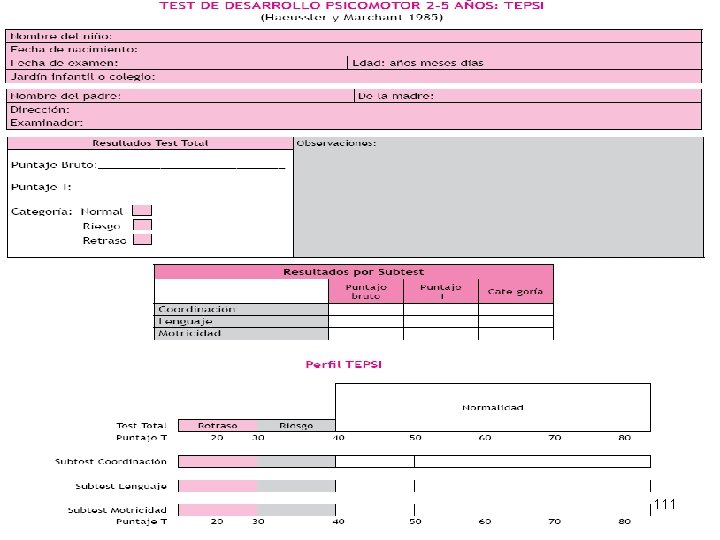Click the De la madre field
Image resolution: width=720 pixels, height=540 pixels.
528,96
